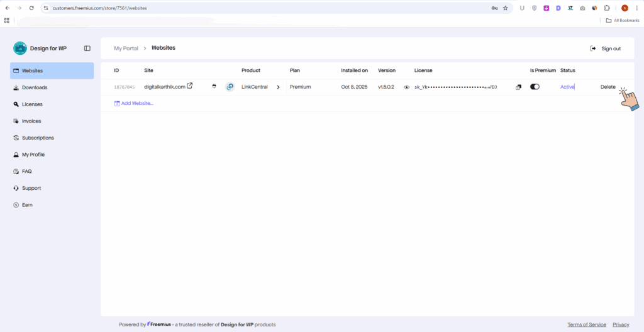Click the Oct 8, 2025 install date
644x332 pixels.
tap(355, 87)
